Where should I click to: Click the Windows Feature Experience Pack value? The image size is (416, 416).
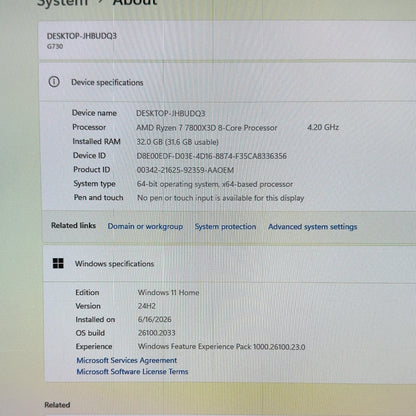[x=222, y=347]
